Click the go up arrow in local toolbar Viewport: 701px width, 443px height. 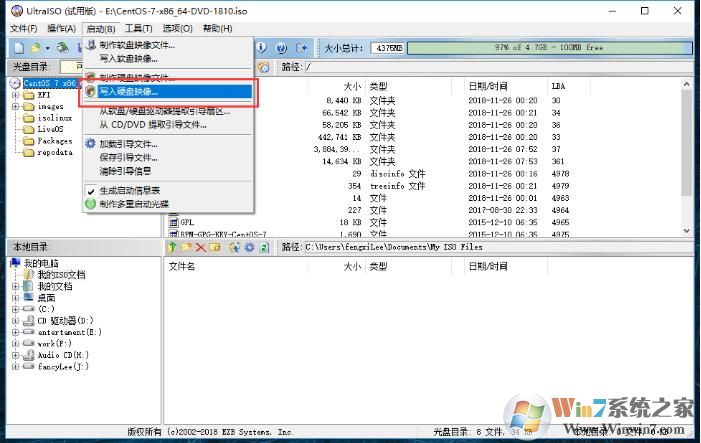point(173,246)
